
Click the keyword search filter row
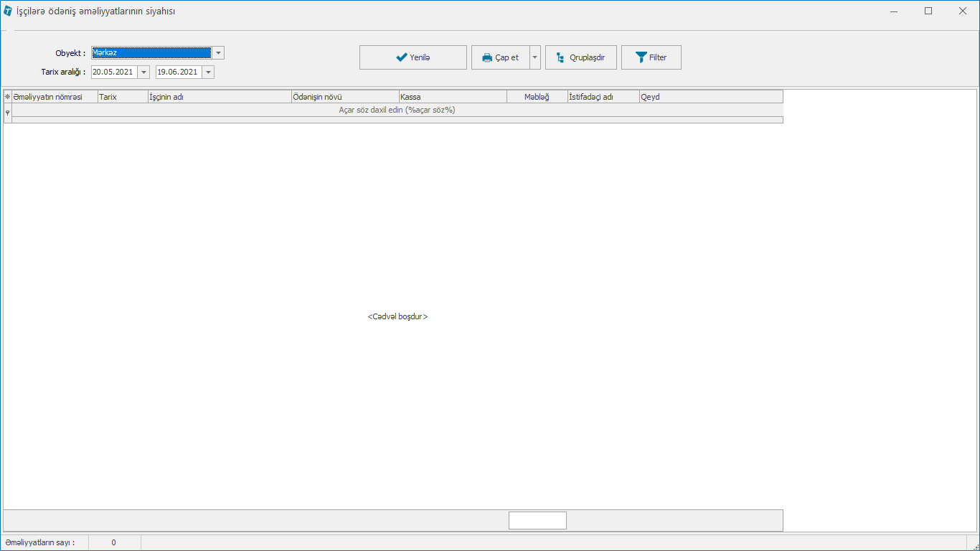click(x=397, y=110)
